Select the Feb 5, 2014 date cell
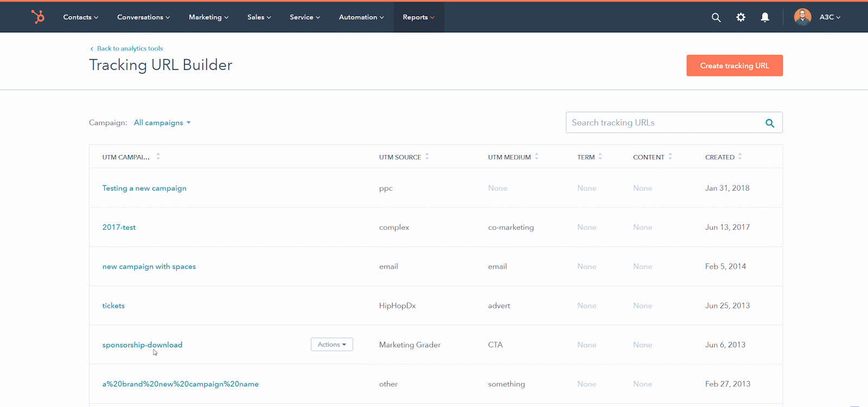Viewport: 868px width, 407px height. [725, 267]
